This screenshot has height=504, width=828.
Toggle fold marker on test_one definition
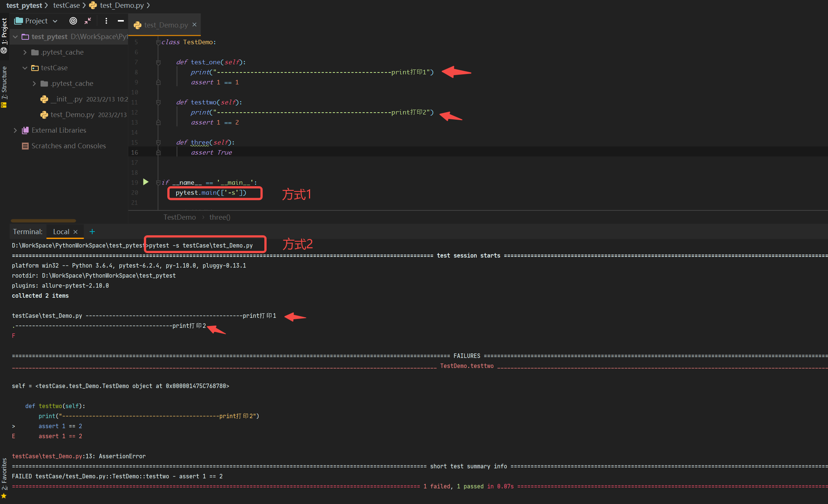pos(158,62)
